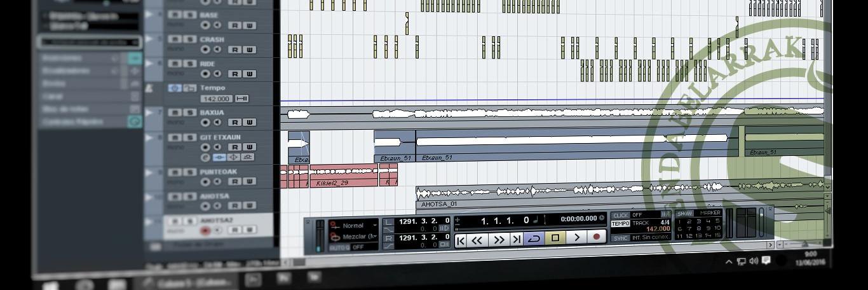The height and width of the screenshot is (290, 868).
Task: Edit the tempo value 142.000 on Tempo track
Action: click(x=217, y=99)
